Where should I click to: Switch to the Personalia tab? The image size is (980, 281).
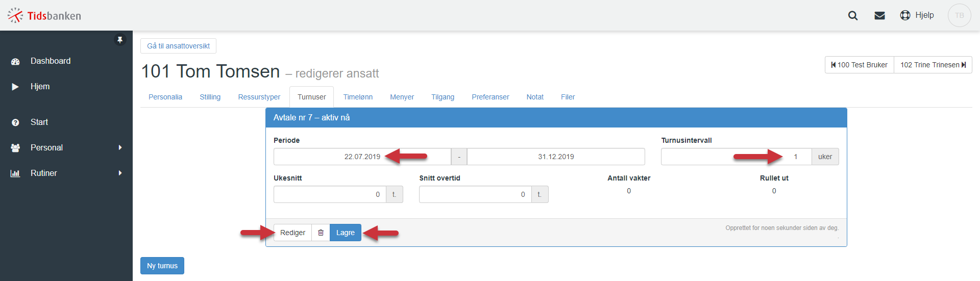tap(165, 97)
